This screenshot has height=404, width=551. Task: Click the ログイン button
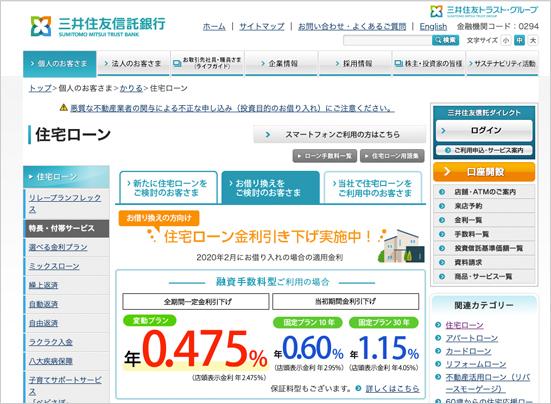[x=484, y=130]
